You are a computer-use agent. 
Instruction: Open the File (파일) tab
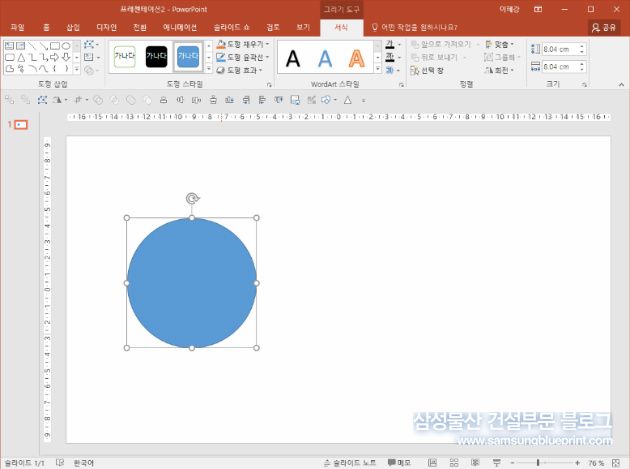tap(17, 27)
